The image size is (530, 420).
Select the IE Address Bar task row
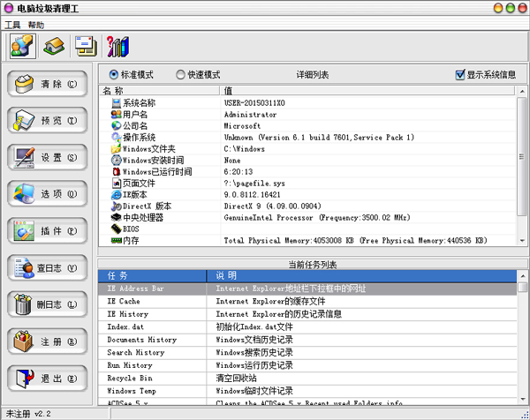point(307,289)
